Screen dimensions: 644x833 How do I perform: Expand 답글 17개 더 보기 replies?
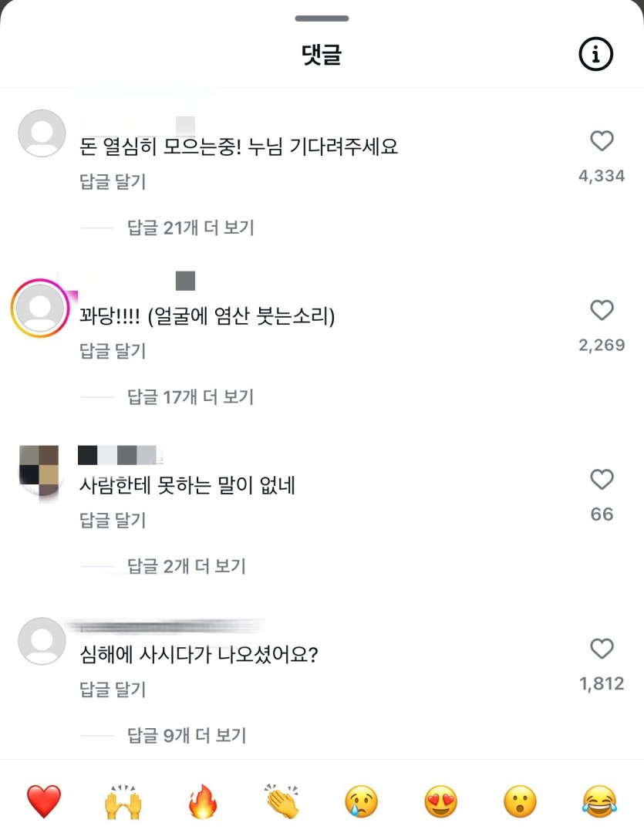[x=191, y=397]
